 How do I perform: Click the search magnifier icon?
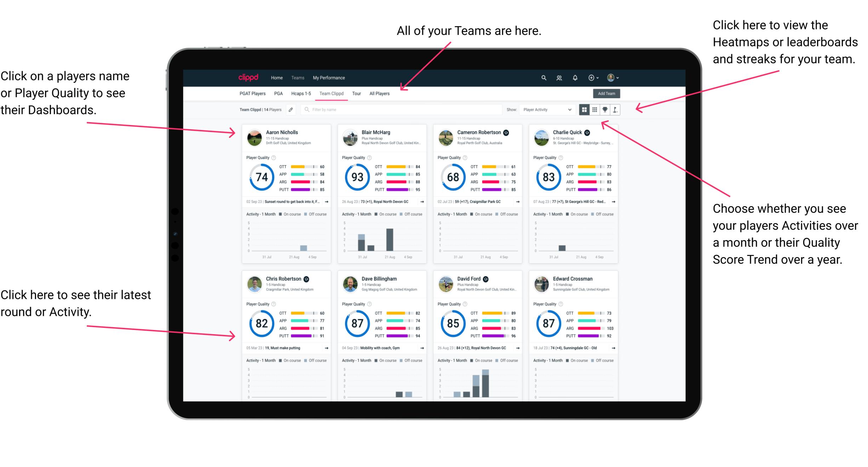[543, 77]
